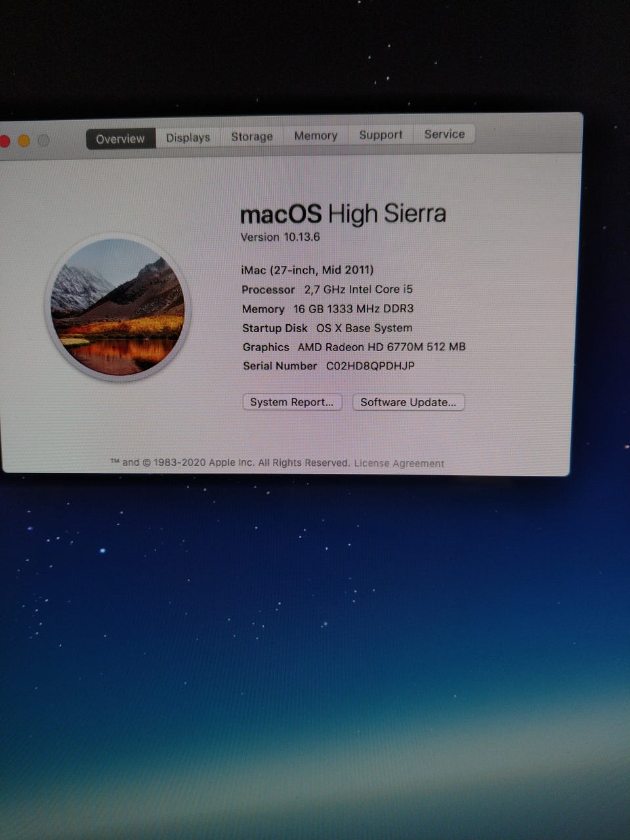Click the memory value 16 GB 1333 MHz DDR3

(353, 308)
